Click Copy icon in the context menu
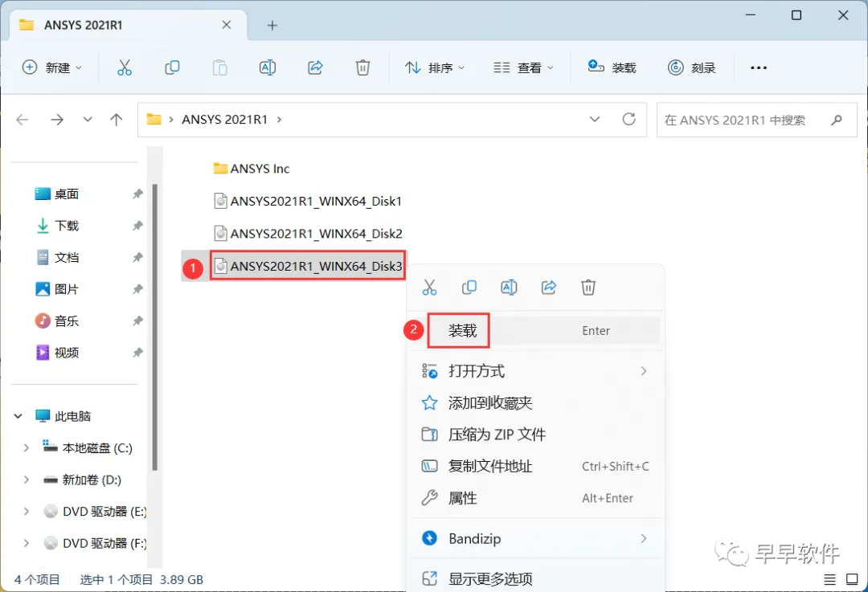This screenshot has width=868, height=592. tap(469, 287)
